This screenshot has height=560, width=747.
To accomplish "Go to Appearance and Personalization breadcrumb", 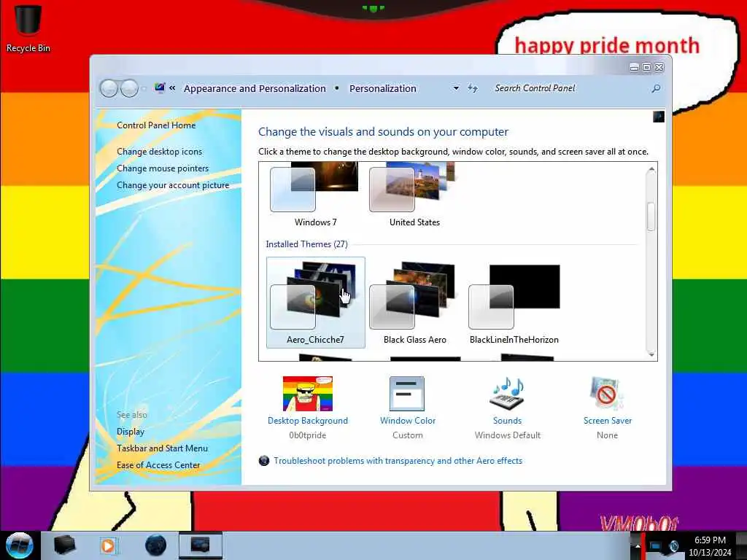I will tap(255, 88).
